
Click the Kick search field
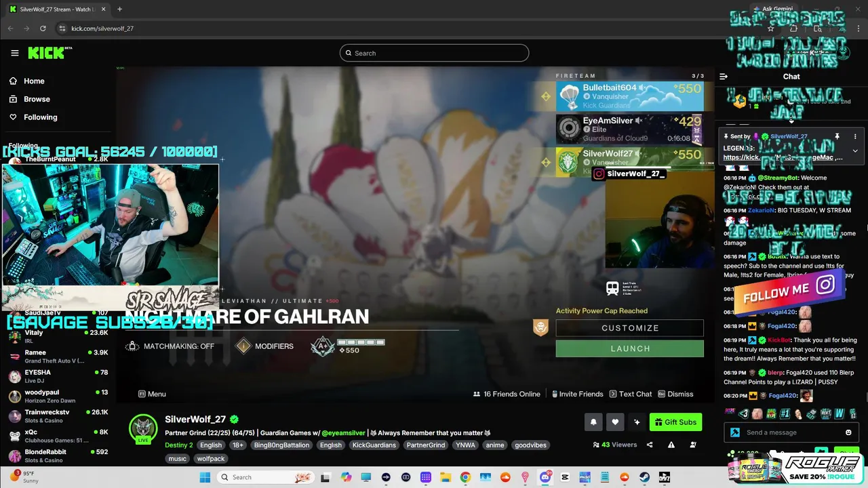[x=434, y=53]
